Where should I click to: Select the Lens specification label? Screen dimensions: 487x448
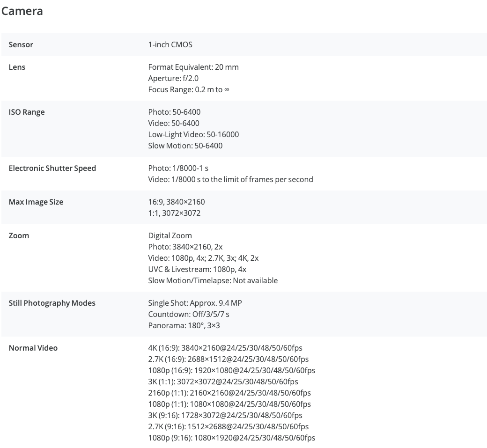pyautogui.click(x=17, y=67)
